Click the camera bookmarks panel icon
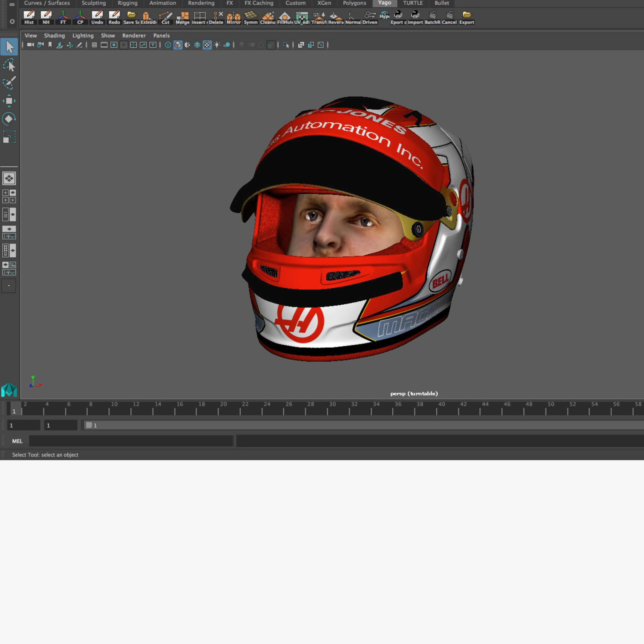644x644 pixels. click(50, 45)
